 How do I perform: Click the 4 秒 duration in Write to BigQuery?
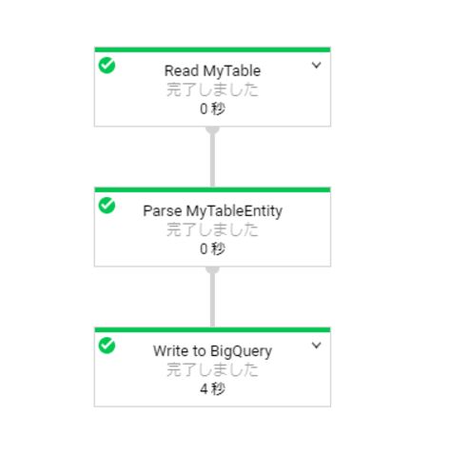click(212, 388)
